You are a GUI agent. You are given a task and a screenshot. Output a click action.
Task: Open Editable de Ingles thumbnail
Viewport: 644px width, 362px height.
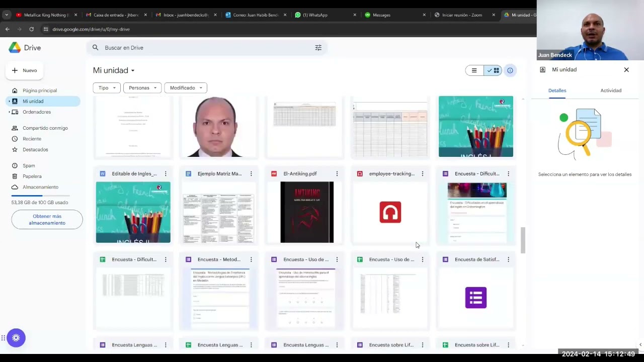[x=133, y=212]
